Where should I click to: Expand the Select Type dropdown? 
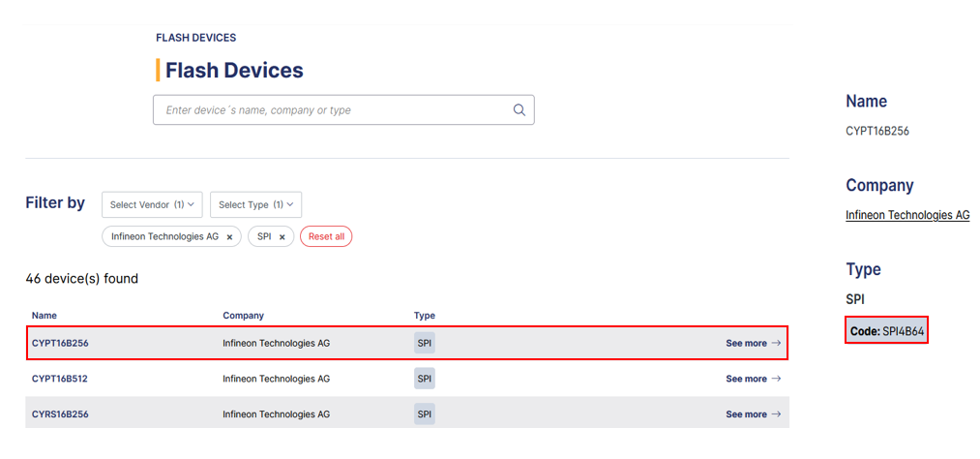point(255,204)
